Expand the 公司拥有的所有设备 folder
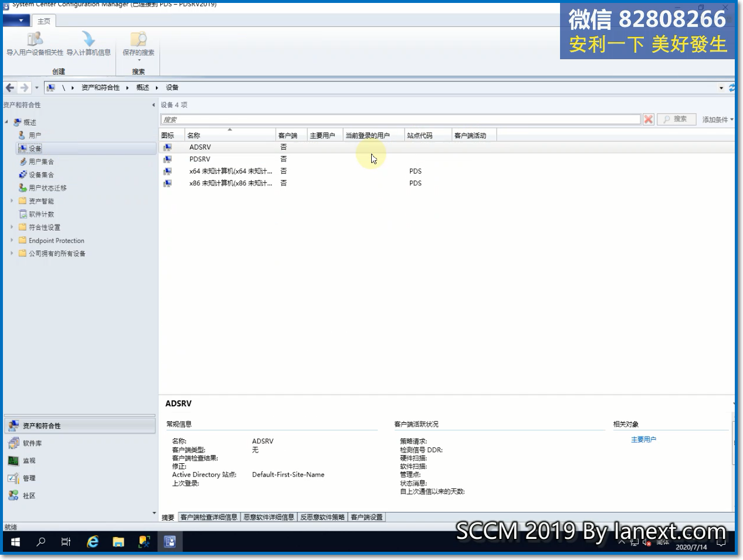 click(12, 253)
